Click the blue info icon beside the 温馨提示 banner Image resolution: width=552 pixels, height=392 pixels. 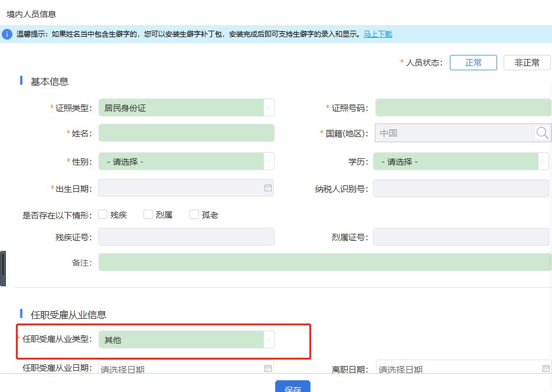click(x=6, y=35)
